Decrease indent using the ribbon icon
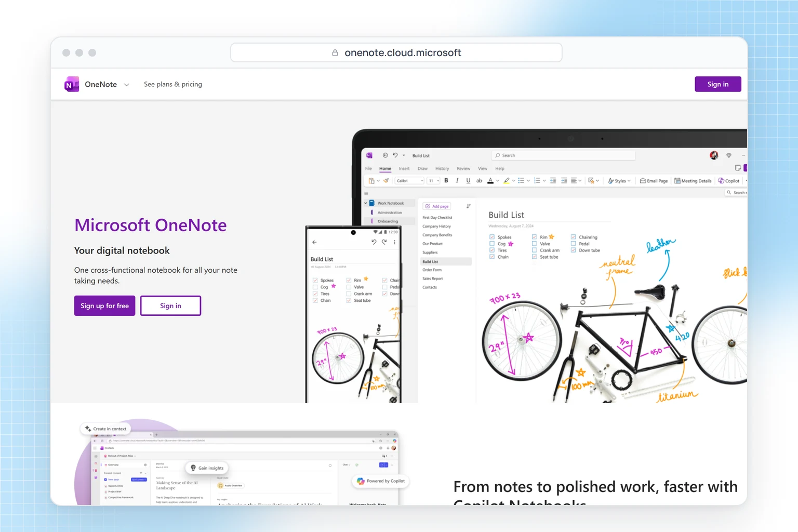This screenshot has height=532, width=798. (x=553, y=180)
